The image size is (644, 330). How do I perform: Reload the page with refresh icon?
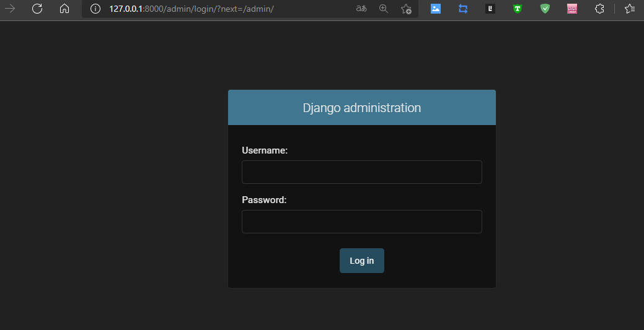tap(37, 9)
